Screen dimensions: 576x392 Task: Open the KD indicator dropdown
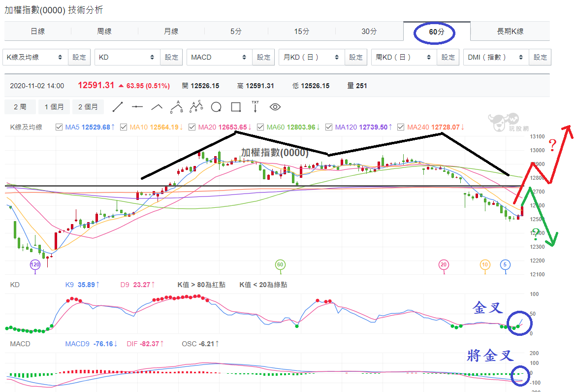tap(128, 57)
